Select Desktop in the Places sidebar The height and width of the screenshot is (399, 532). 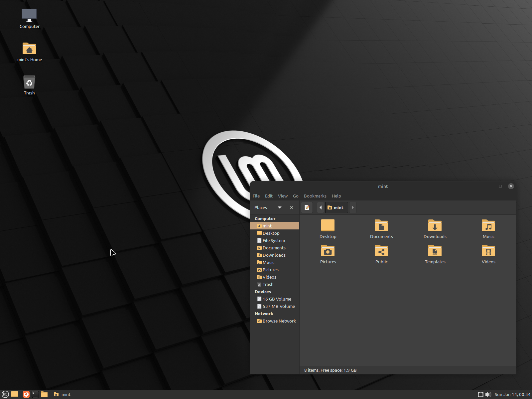pyautogui.click(x=275, y=233)
